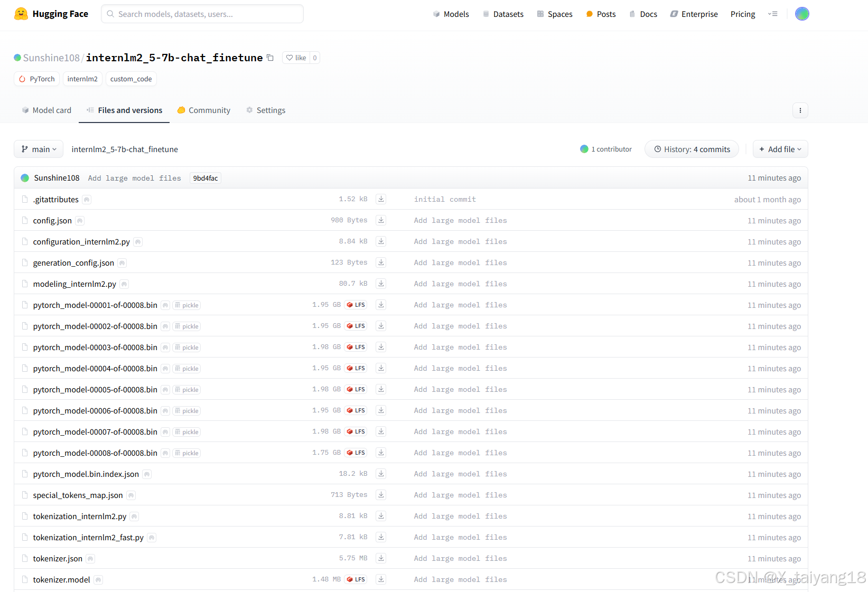Screen dimensions: 868x592
Task: Download pytorch_model-00002-of-00008.bin
Action: (381, 326)
